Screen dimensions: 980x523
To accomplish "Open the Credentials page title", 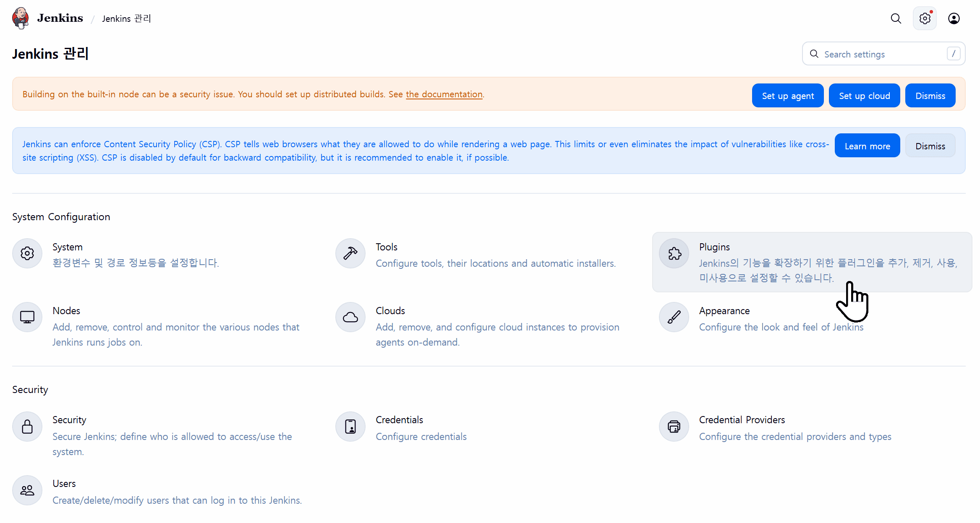I will 400,420.
